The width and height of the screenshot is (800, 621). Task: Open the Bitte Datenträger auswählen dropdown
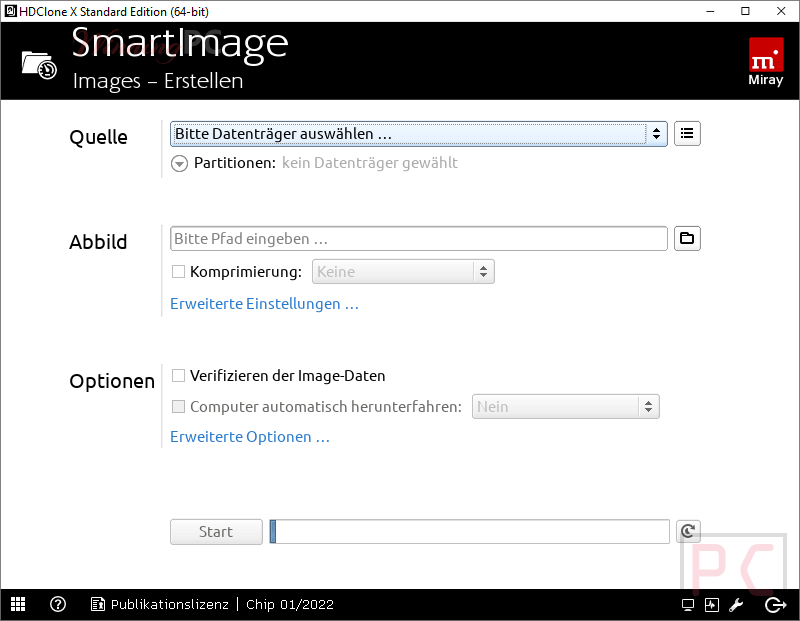(x=418, y=134)
